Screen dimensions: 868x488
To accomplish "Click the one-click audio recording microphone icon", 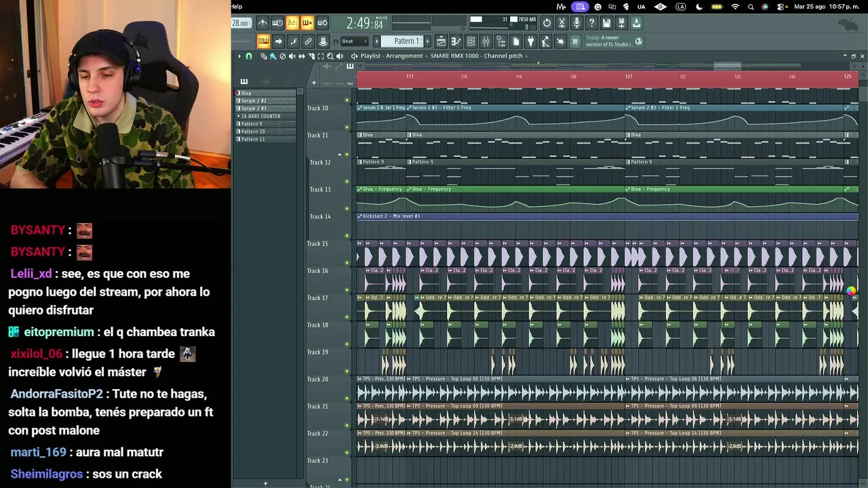I will (x=576, y=23).
